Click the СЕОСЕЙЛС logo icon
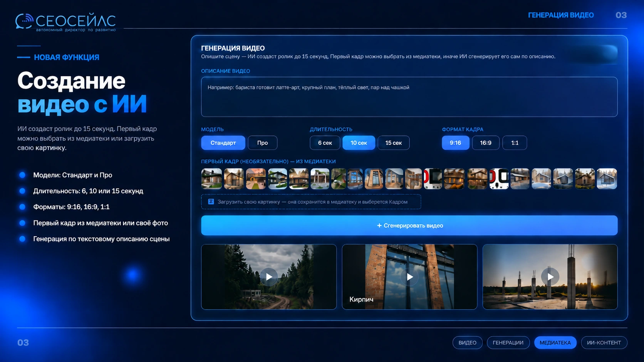This screenshot has height=362, width=644. (24, 21)
